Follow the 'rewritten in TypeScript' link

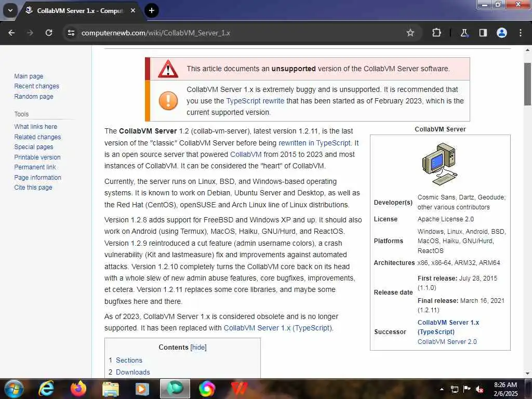tap(314, 143)
